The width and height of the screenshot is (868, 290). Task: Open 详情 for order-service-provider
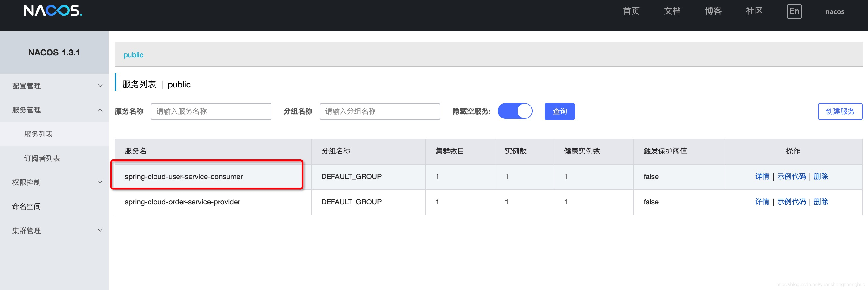[x=762, y=202]
